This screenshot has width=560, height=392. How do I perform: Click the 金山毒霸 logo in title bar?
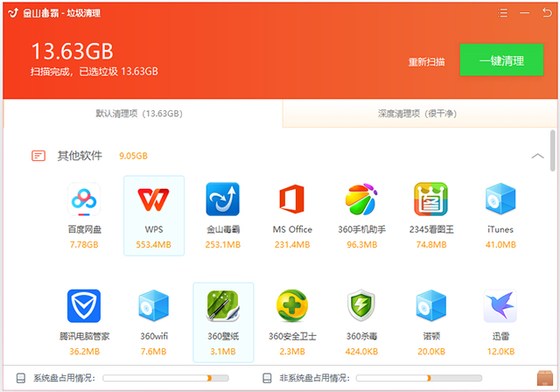pyautogui.click(x=13, y=13)
